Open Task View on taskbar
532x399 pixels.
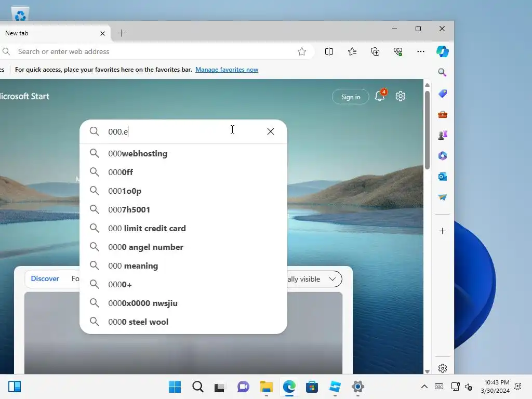click(220, 387)
